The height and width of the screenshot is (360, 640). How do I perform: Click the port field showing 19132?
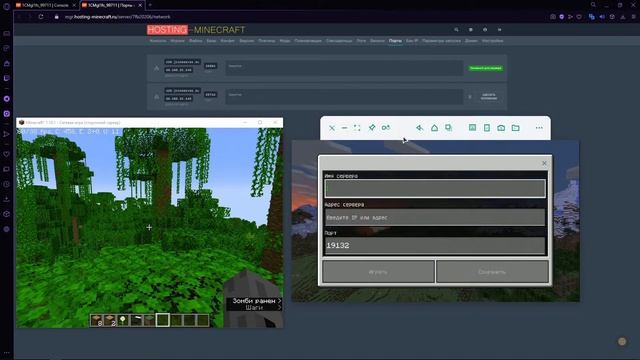point(435,245)
